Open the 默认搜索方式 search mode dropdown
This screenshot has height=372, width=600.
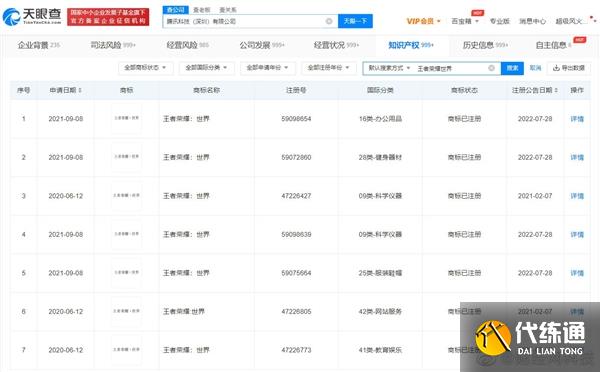389,68
